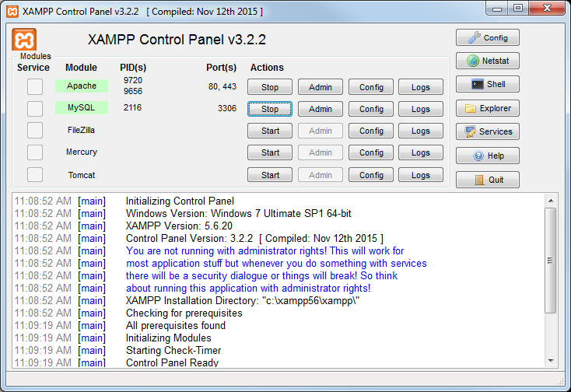Open the Shell terminal icon button
The height and width of the screenshot is (392, 571).
click(487, 84)
